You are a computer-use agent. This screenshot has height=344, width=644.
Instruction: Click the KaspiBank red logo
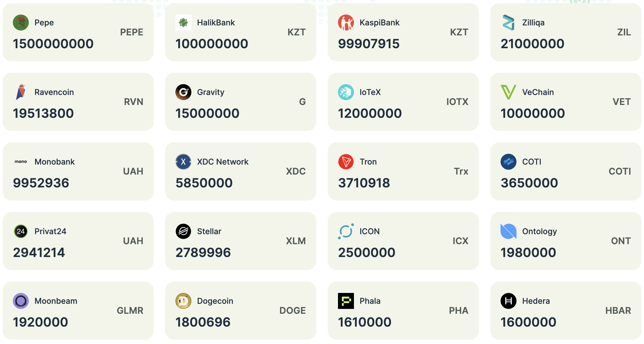point(346,23)
